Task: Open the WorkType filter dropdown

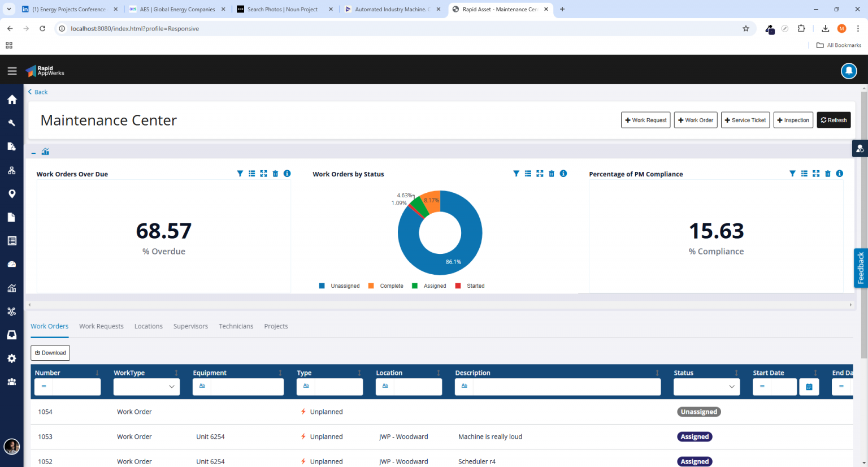Action: point(147,387)
